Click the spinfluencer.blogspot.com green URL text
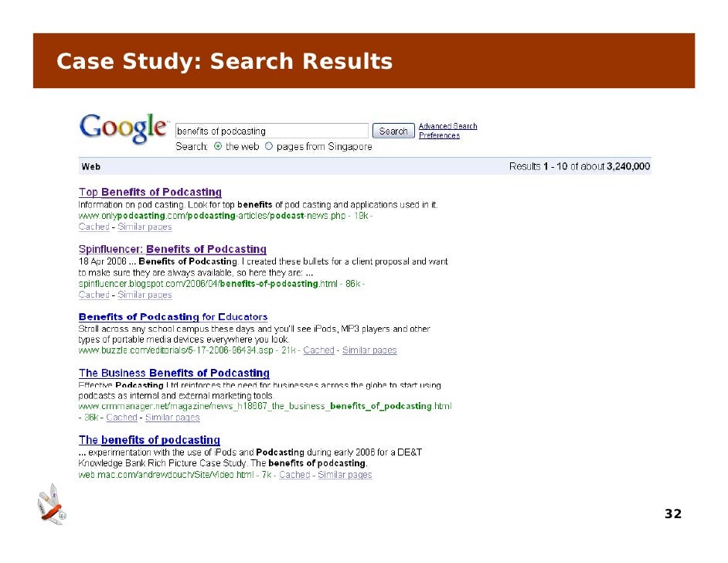 point(208,284)
